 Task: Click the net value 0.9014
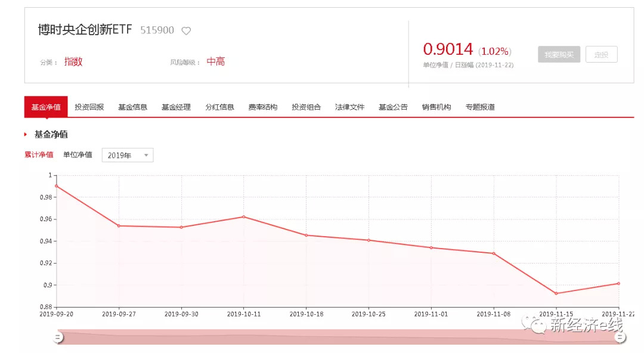[x=448, y=49]
